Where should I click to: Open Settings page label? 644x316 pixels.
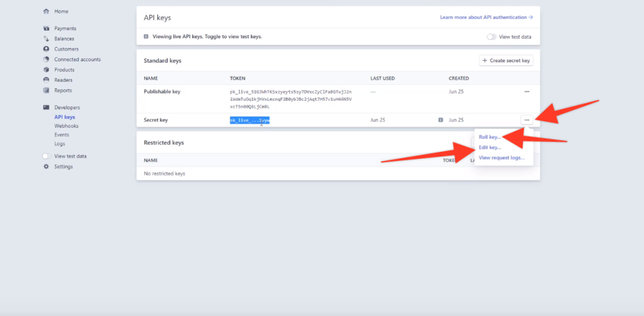point(64,167)
